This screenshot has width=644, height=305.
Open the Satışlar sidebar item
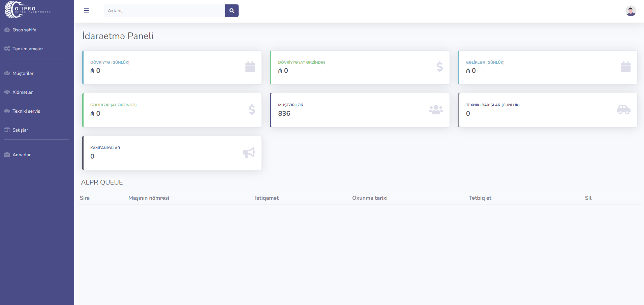20,130
